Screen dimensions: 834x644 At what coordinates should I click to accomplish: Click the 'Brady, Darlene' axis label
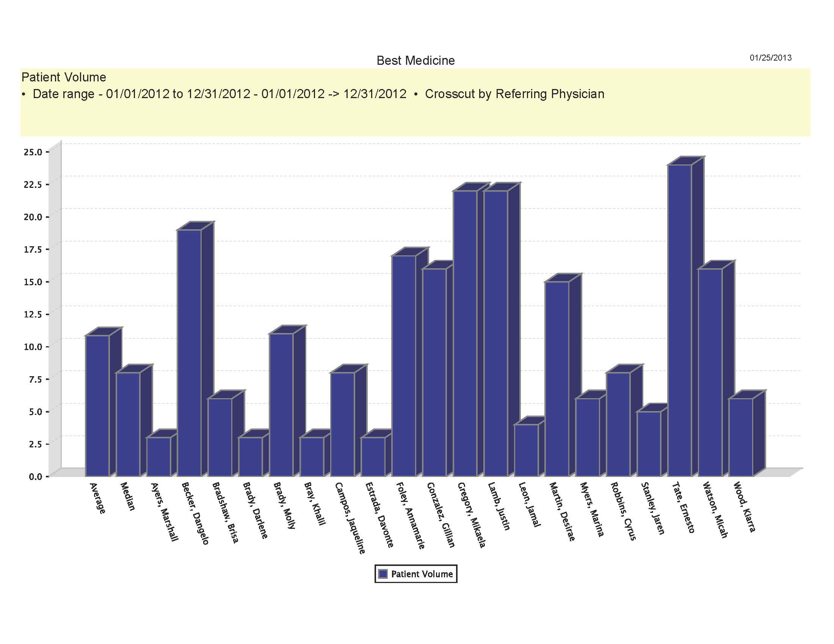pos(256,511)
